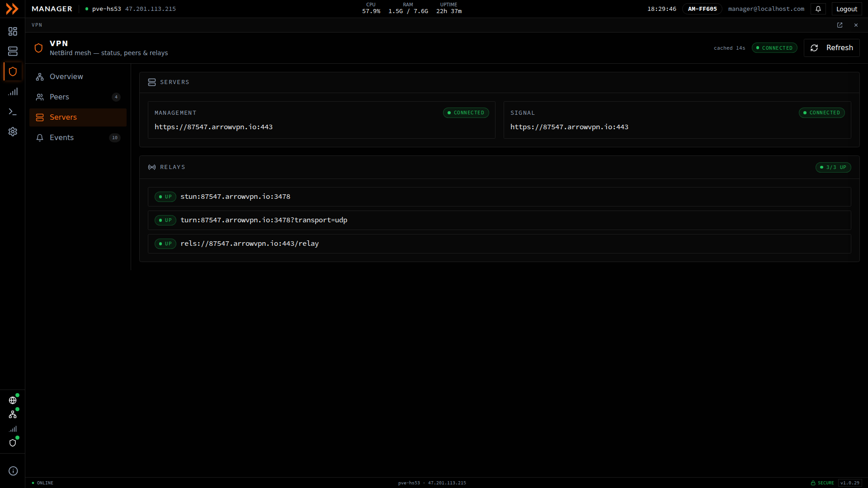Screen dimensions: 868x488
Task: Click the cached 14s label
Action: (x=729, y=48)
